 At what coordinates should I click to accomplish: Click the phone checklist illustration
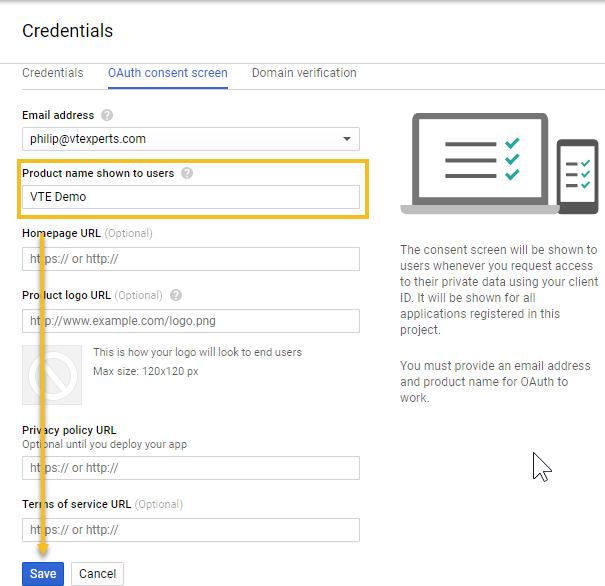tap(578, 176)
